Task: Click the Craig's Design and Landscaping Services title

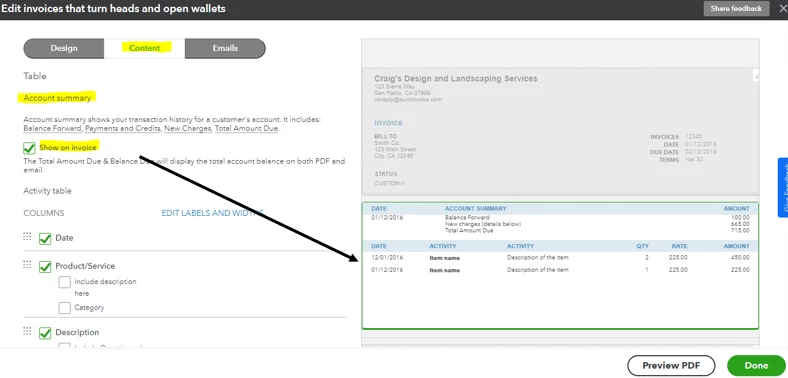Action: coord(456,79)
